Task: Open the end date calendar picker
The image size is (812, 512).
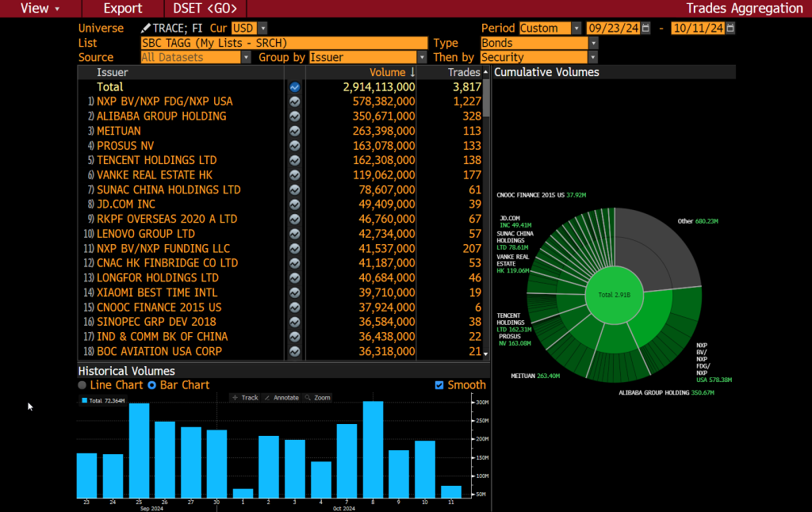Action: click(730, 28)
